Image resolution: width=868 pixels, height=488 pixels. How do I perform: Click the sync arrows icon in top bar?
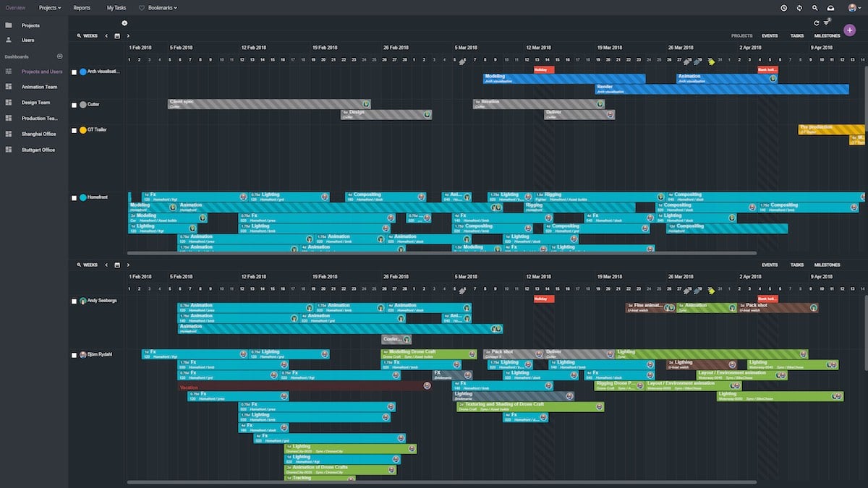[799, 7]
